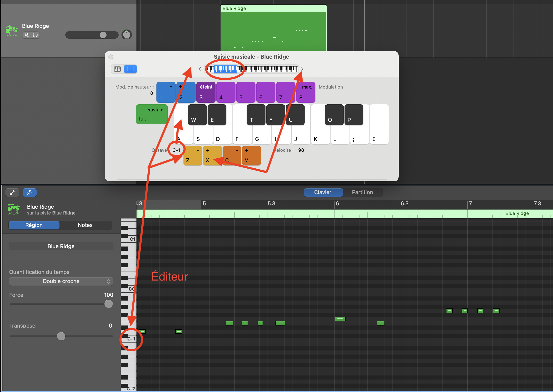Play white key L
Image resolution: width=553 pixels, height=392 pixels.
[340, 135]
